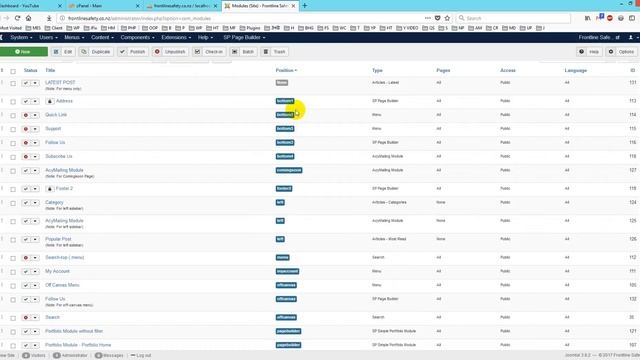Screen dimensions: 640x360
Task: Select the Off Canvas Menu row checkbox
Action: point(13,286)
